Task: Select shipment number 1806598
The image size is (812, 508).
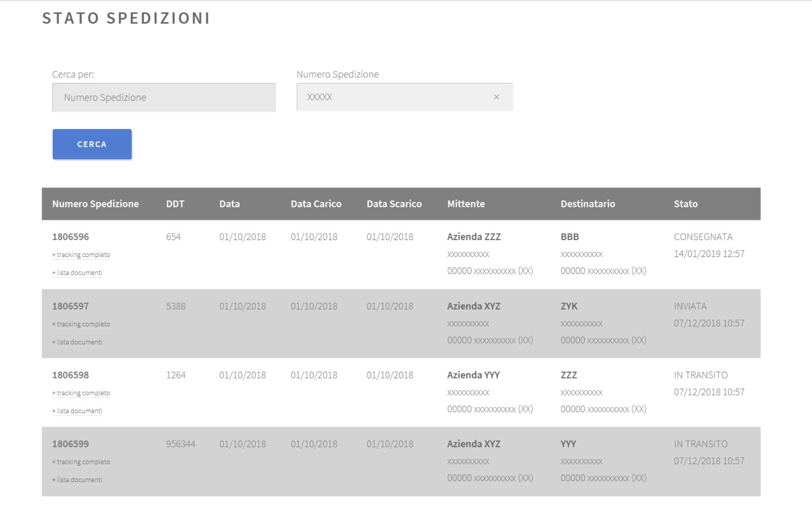Action: point(71,375)
